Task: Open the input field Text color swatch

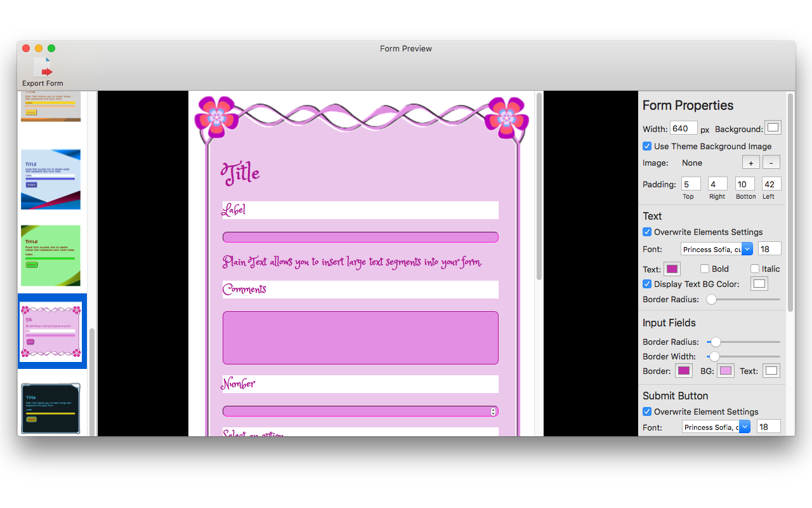Action: (771, 371)
